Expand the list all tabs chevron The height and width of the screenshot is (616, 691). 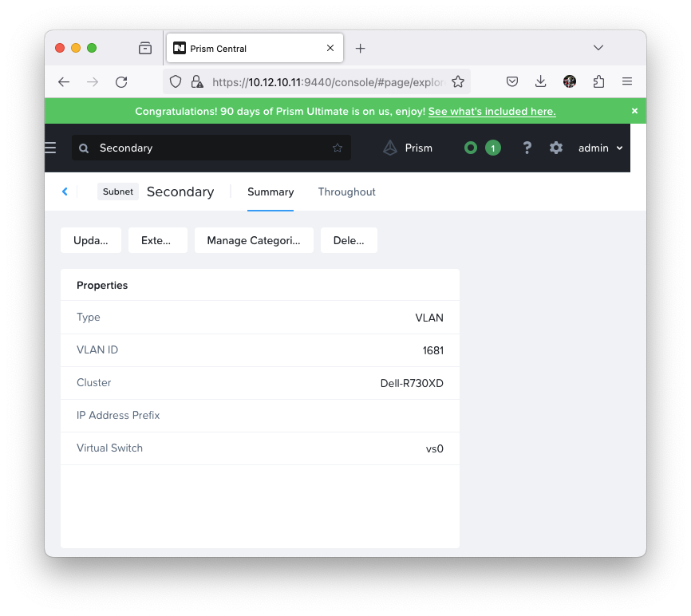pyautogui.click(x=598, y=48)
